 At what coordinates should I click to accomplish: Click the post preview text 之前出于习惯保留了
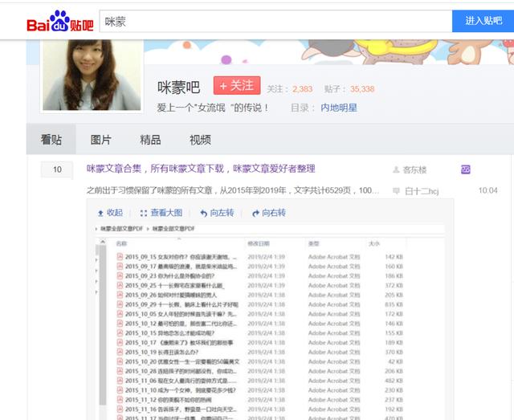232,190
